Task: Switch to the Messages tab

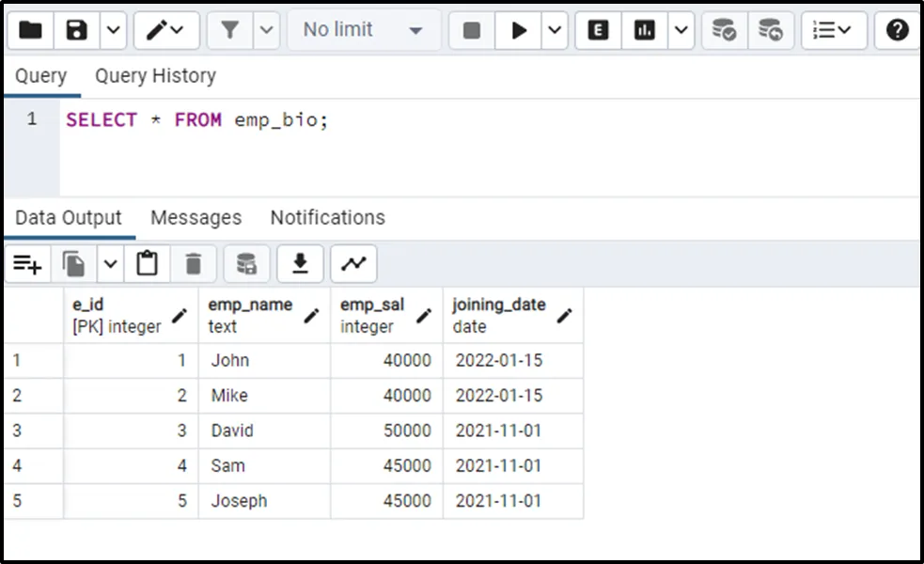Action: [196, 217]
